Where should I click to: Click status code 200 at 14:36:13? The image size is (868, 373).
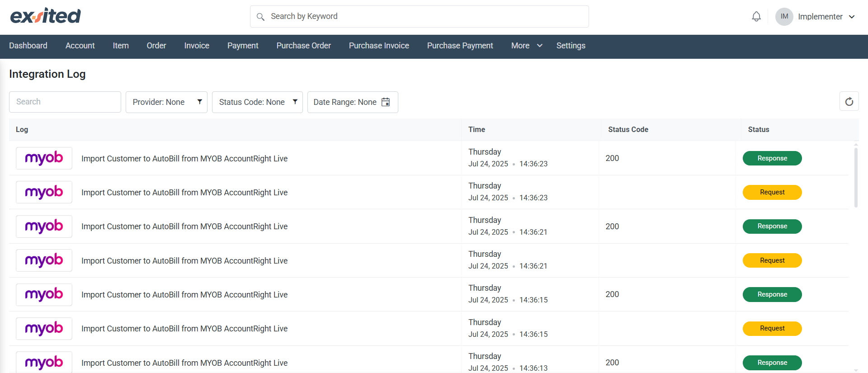[x=612, y=363]
